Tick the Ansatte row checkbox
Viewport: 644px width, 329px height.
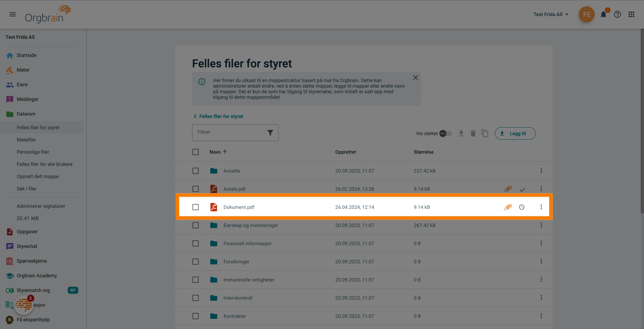click(x=196, y=171)
